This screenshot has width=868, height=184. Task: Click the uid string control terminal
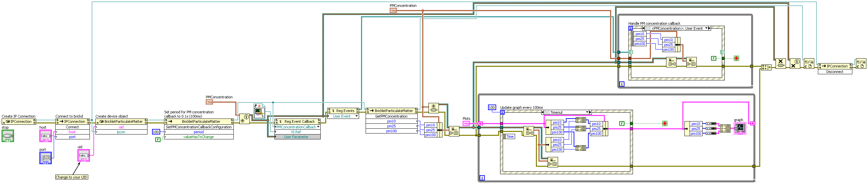pos(84,155)
